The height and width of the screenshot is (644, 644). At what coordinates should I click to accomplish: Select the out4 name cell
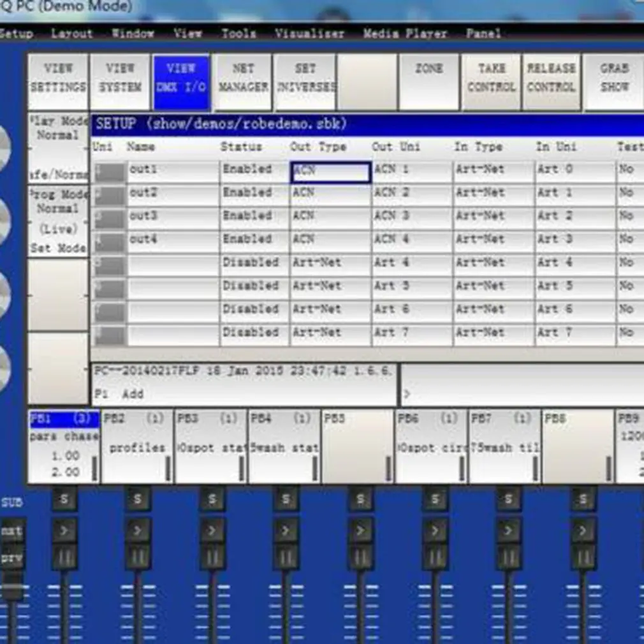(x=173, y=241)
